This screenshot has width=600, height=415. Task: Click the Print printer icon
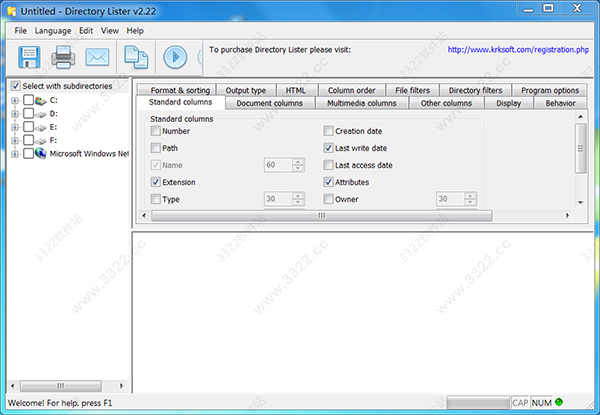[63, 57]
